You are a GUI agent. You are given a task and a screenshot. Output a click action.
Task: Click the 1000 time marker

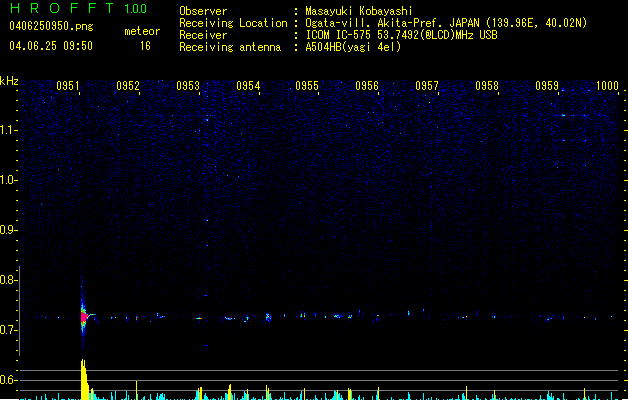tap(607, 86)
